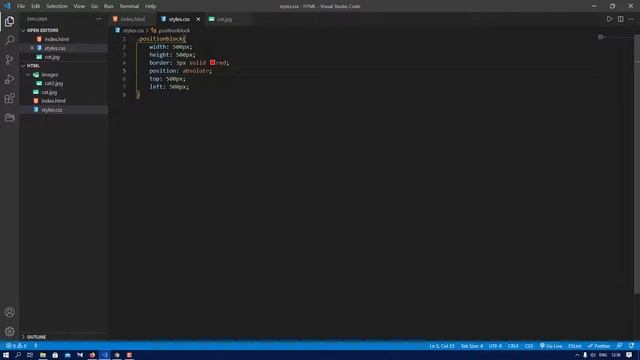Open the Extensions view
The image size is (640, 360).
[x=9, y=98]
